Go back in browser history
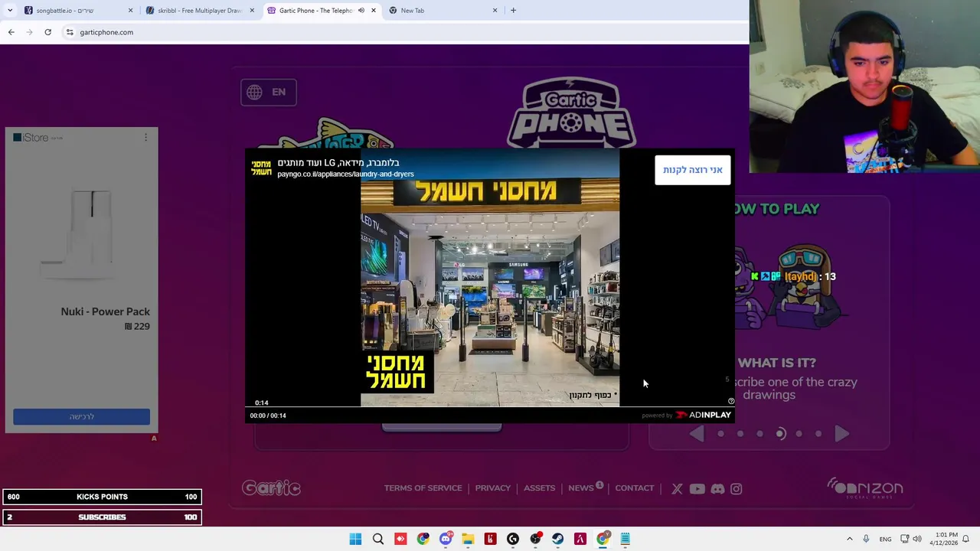The width and height of the screenshot is (980, 551). coord(11,32)
